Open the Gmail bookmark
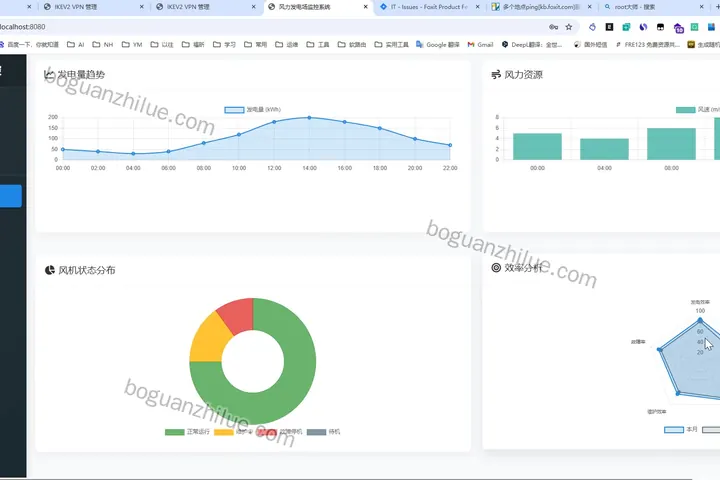The image size is (720, 480). click(480, 45)
